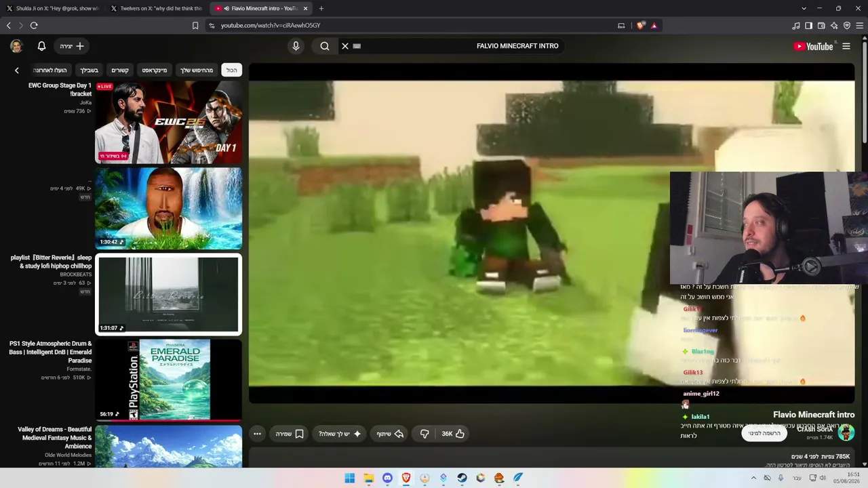
Task: Open the Brave browser main menu
Action: point(860,26)
